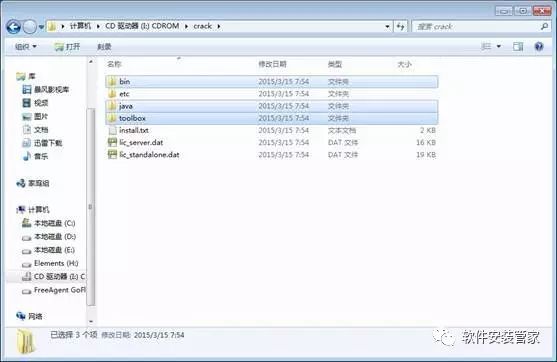Select the lic_server.dat file icon
This screenshot has height=362, width=557.
[112, 142]
